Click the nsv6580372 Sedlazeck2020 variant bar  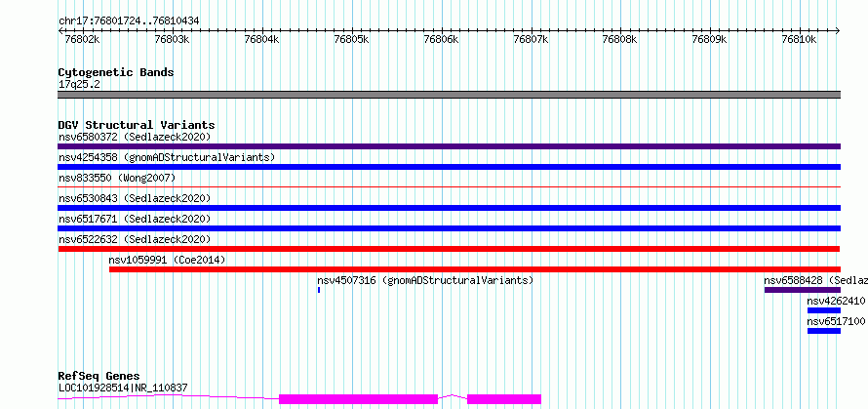pyautogui.click(x=449, y=146)
